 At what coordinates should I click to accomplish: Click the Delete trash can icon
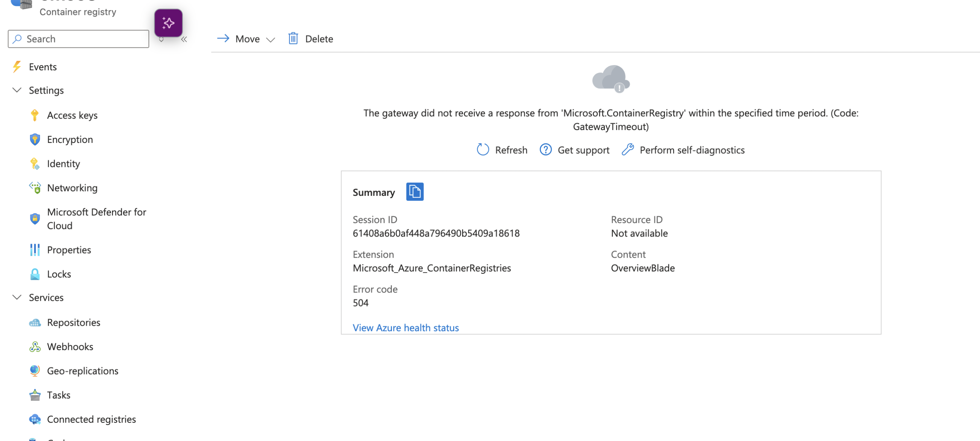(293, 38)
